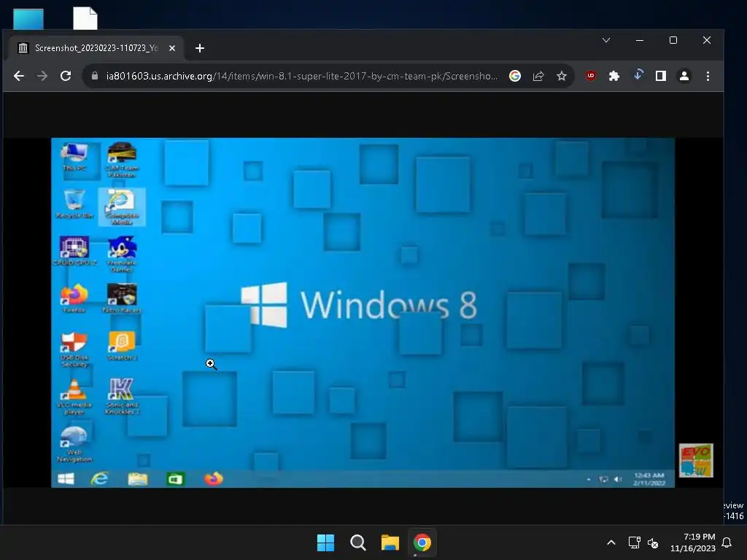The height and width of the screenshot is (560, 747).
Task: Open the Chrome three-dot menu
Action: point(708,76)
